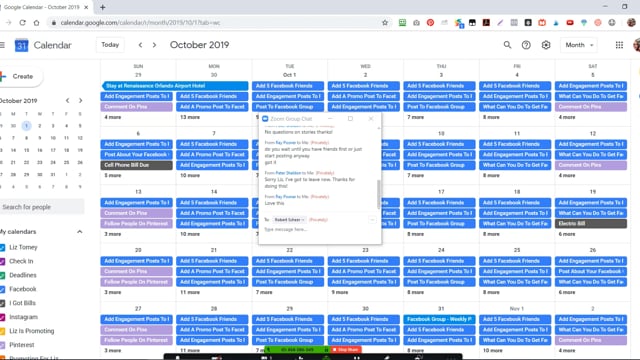Reload the browser page
Screen dimensions: 640x360
pos(22,22)
